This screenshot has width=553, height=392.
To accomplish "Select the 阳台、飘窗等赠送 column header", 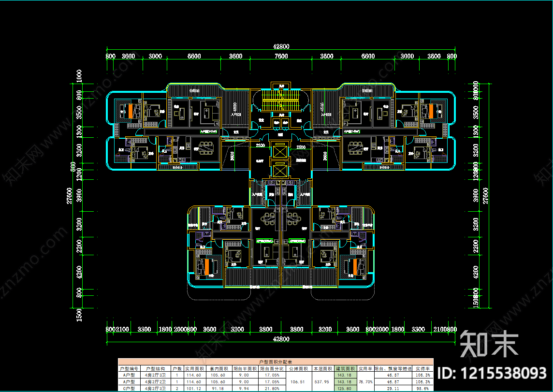I will coord(393,368).
